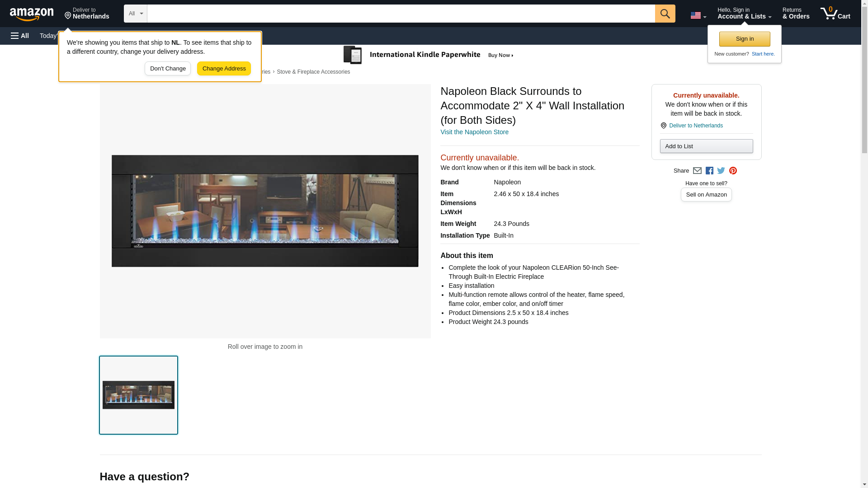The width and height of the screenshot is (868, 488).
Task: Open the All hamburger menu
Action: pos(20,36)
